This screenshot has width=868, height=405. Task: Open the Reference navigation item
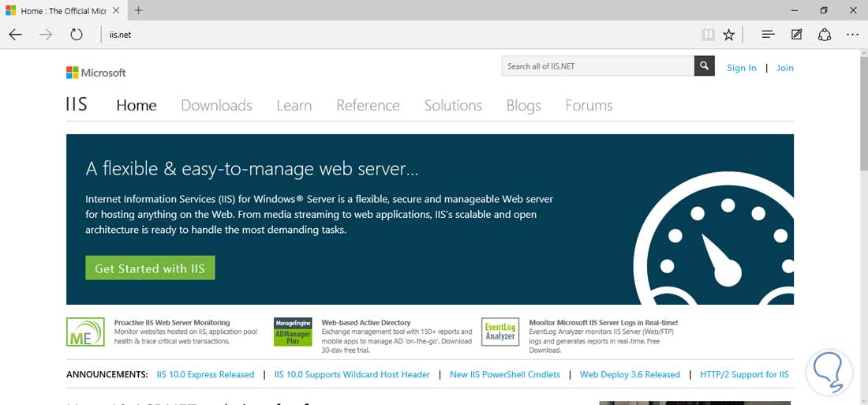click(x=369, y=105)
